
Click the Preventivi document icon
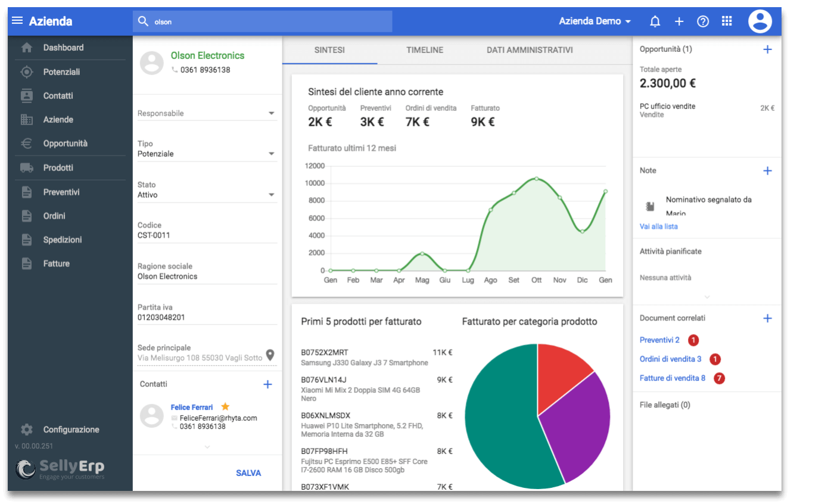[27, 192]
